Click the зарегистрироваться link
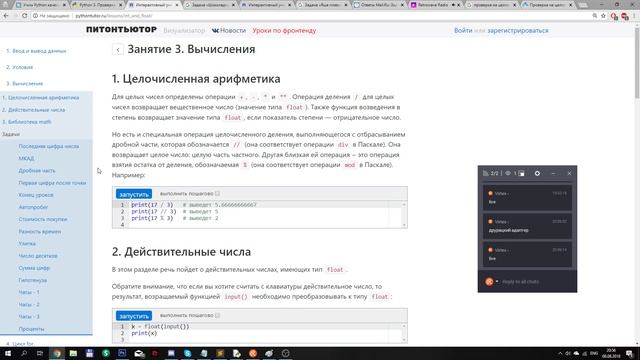Screen dimensions: 640x360 518,31
